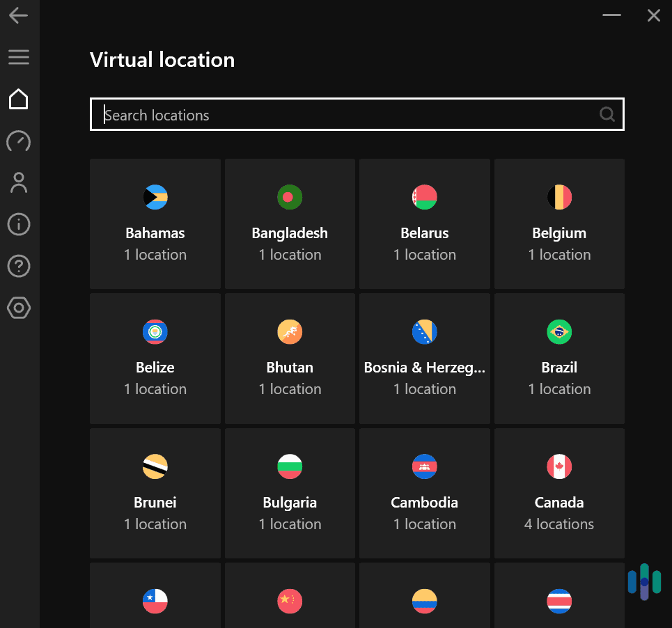Select Canada with 4 locations

(558, 493)
